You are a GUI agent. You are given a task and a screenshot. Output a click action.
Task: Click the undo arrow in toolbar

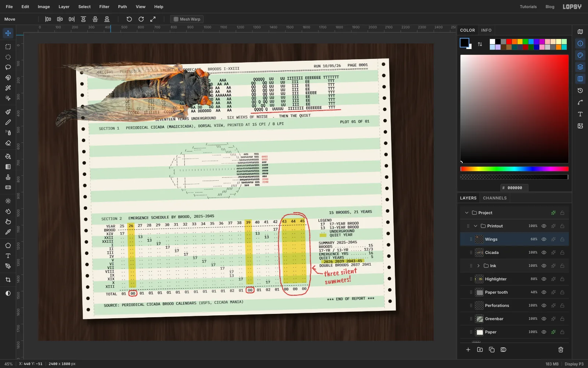(129, 19)
